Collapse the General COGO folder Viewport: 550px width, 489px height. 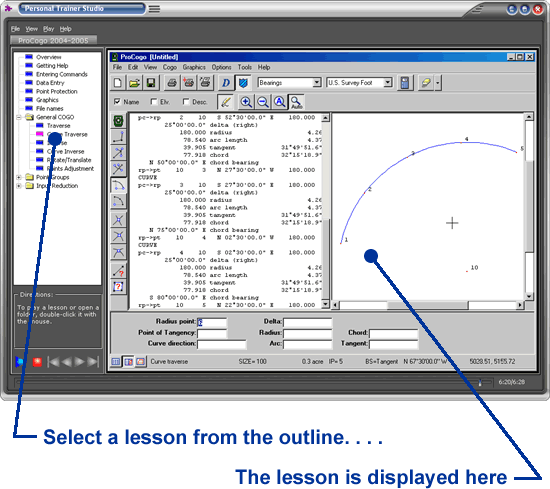tap(19, 117)
